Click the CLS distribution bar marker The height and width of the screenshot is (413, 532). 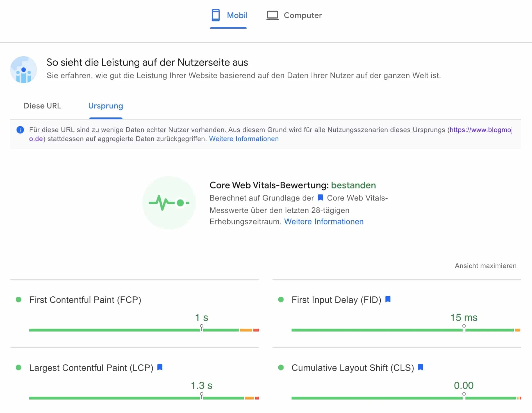464,396
